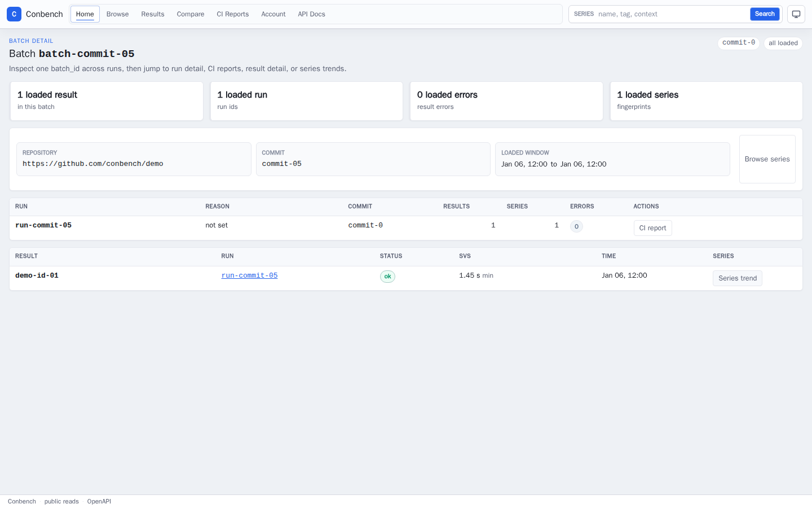Screen dimensions: 812x508
Task: Click the 1 loaded series card
Action: 706,101
